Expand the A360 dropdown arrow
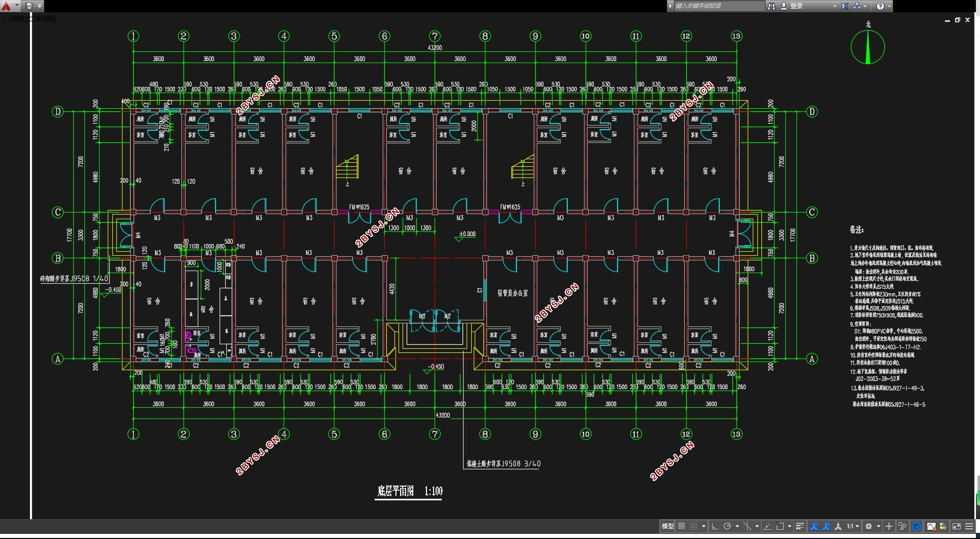The image size is (980, 539). [x=865, y=7]
